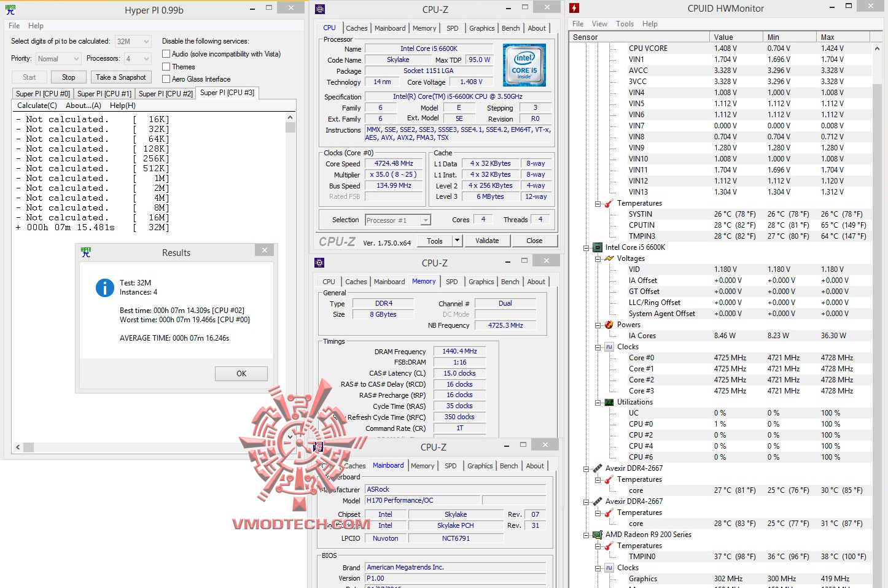Open Graphics tab in the CPU-Z Memory window
Screen dimensions: 888x588
click(x=481, y=282)
